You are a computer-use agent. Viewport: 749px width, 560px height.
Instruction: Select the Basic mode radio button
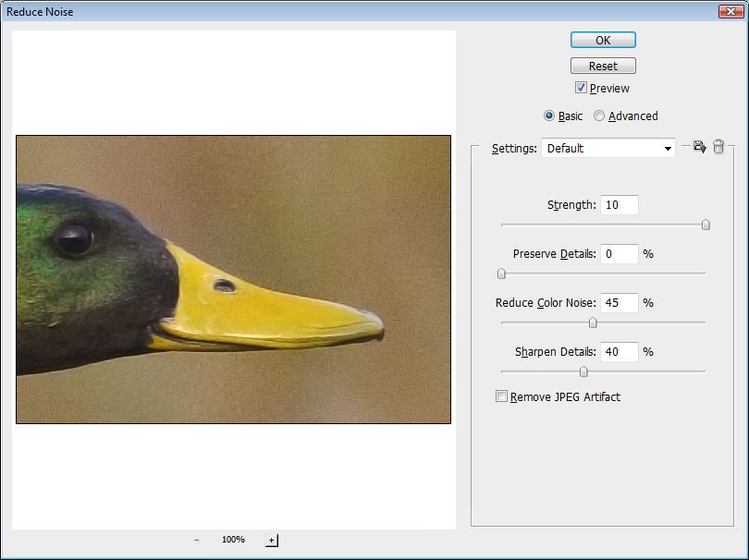(x=549, y=116)
